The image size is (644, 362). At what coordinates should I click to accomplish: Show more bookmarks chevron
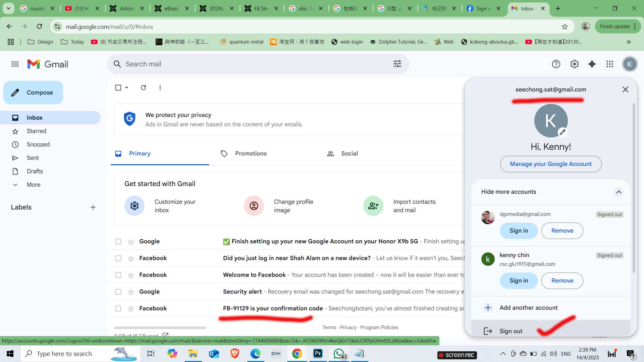pyautogui.click(x=629, y=42)
